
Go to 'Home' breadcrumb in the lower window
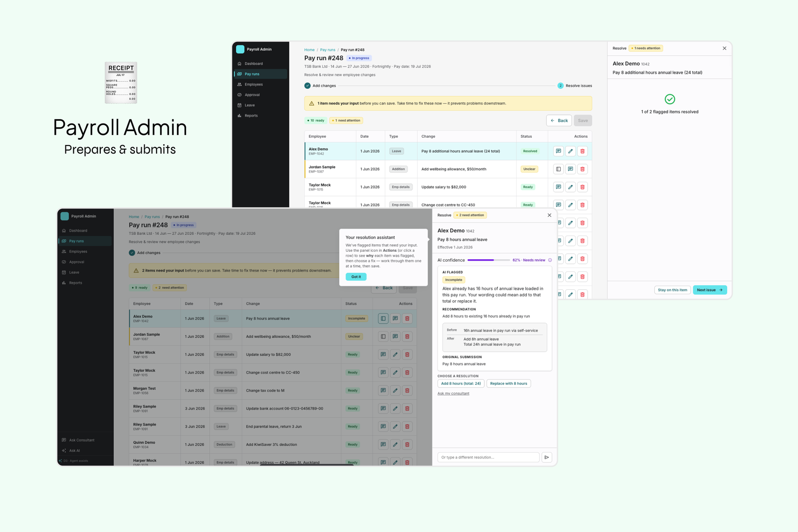(134, 217)
